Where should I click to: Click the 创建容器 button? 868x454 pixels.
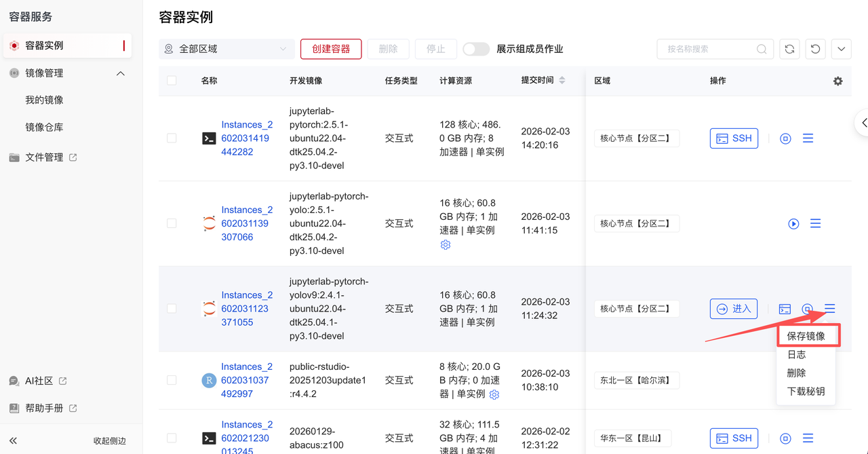click(x=331, y=49)
